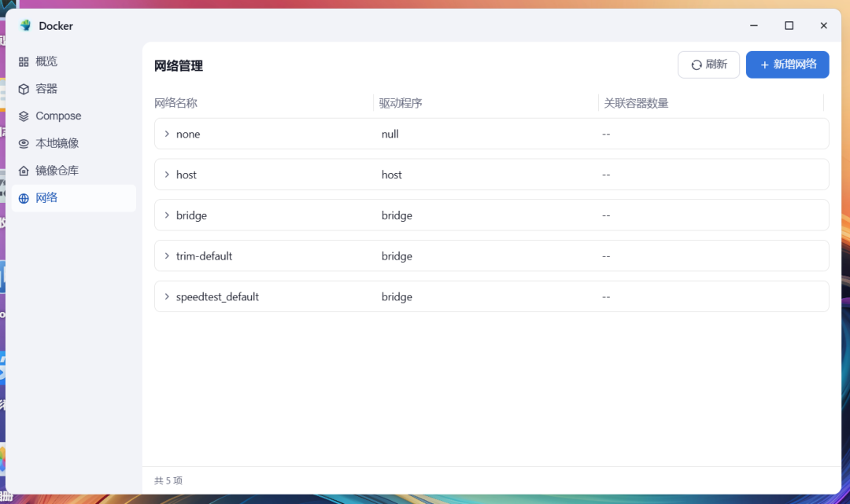This screenshot has height=504, width=850.
Task: Click the 镜像仓库 house icon in sidebar
Action: 24,171
